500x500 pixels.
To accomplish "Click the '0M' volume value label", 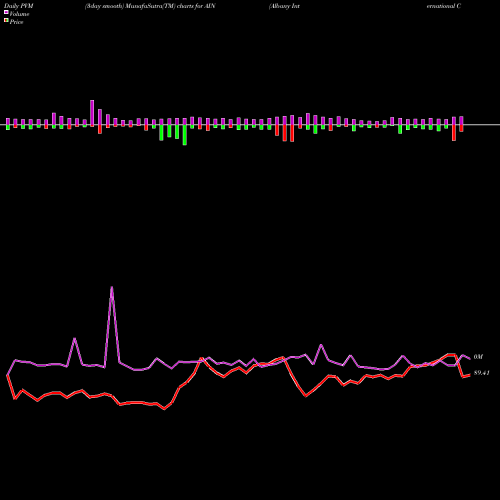I will 478,357.
